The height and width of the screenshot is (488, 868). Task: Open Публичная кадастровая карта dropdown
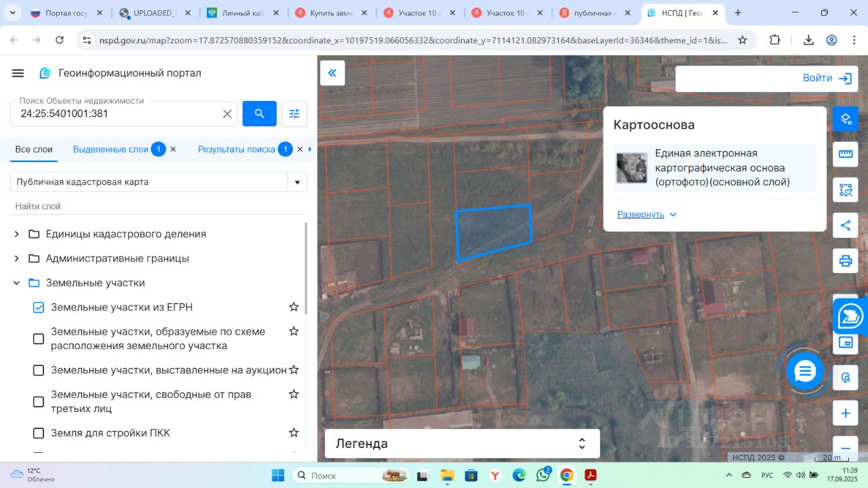(x=297, y=182)
